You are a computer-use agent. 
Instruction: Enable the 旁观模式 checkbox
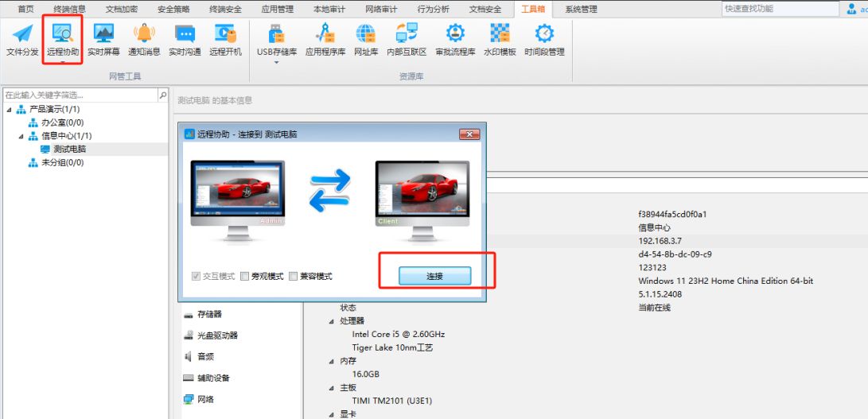[x=245, y=276]
